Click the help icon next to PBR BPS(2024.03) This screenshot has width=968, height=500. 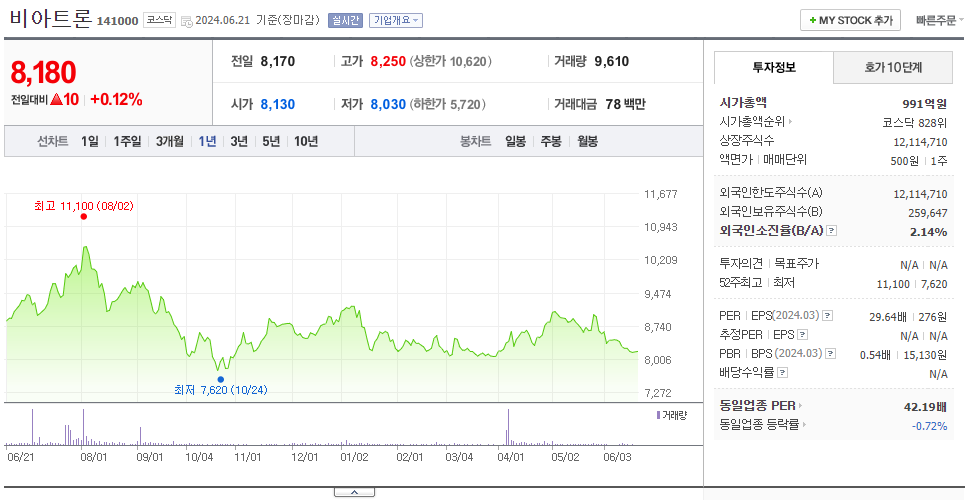coord(831,354)
